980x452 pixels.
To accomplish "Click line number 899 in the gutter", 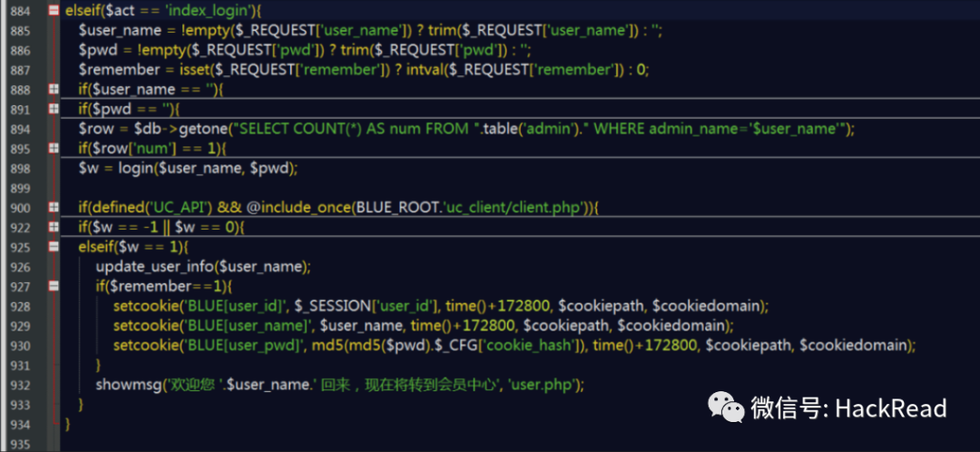I will point(20,188).
